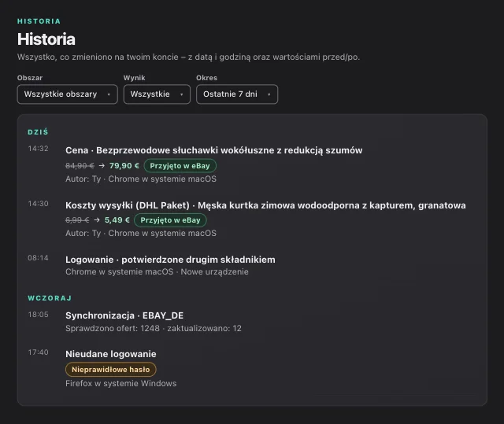504x424 pixels.
Task: Click the arrow between 84,90 € and 79,90 €
Action: 102,166
